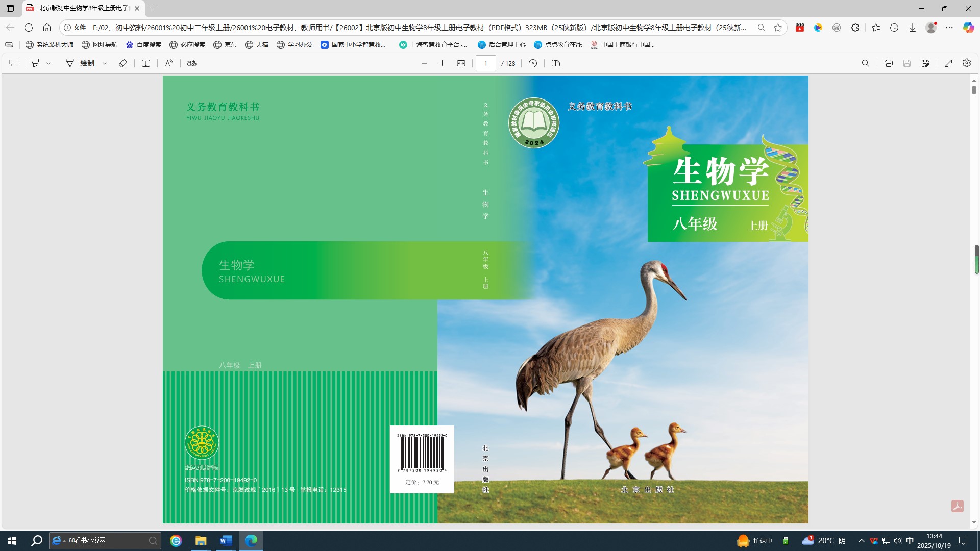Viewport: 980px width, 551px height.
Task: Click the vertical scrollbar thumb
Action: [x=974, y=90]
